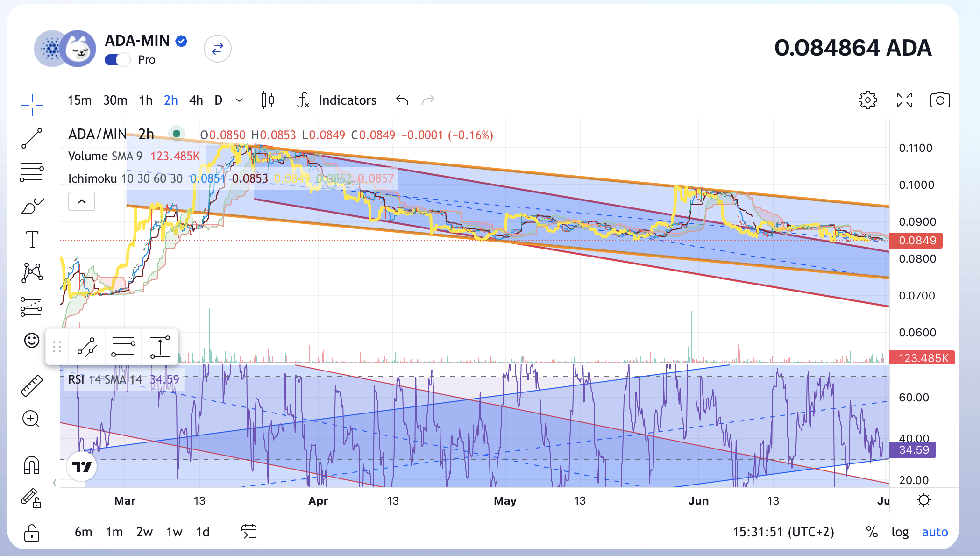The width and height of the screenshot is (980, 556).
Task: Set date range to 1w
Action: [174, 532]
